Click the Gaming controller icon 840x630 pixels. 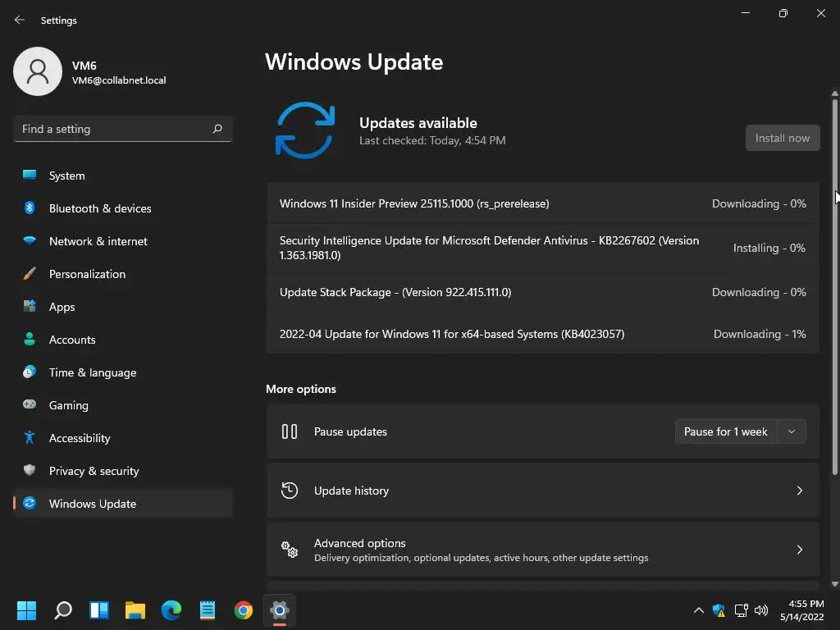click(30, 404)
